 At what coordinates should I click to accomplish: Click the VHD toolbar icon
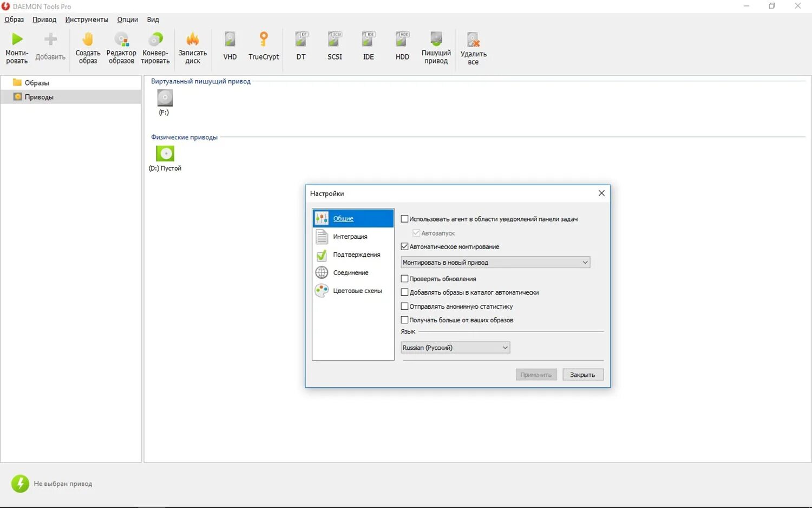tap(230, 40)
